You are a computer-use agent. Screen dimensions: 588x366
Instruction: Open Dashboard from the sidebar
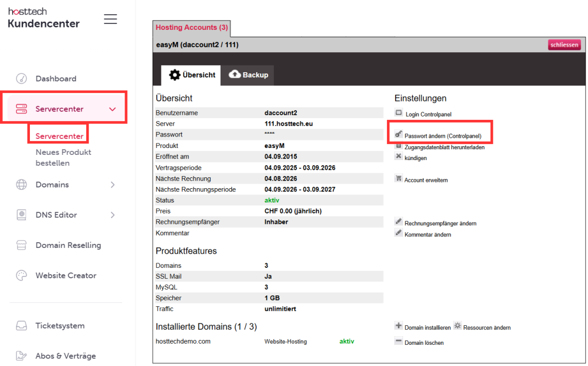click(x=56, y=79)
